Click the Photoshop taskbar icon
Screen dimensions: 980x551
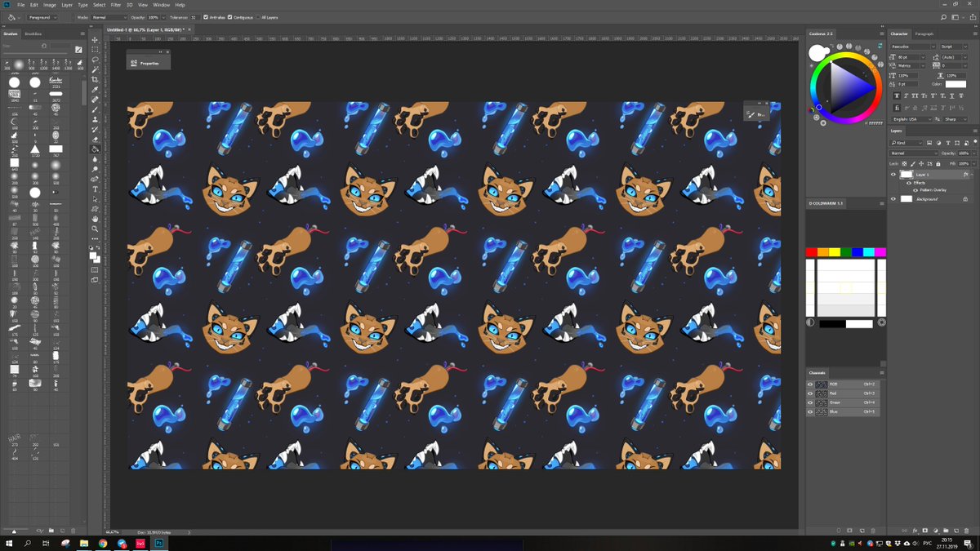tap(159, 543)
